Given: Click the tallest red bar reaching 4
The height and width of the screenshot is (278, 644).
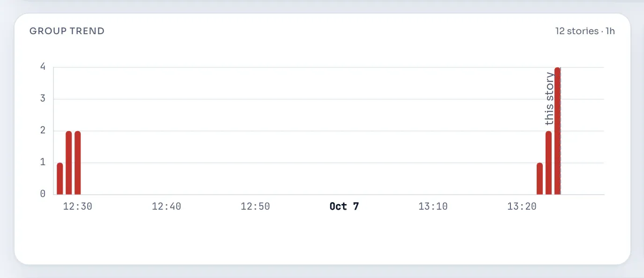Looking at the screenshot, I should [557, 131].
